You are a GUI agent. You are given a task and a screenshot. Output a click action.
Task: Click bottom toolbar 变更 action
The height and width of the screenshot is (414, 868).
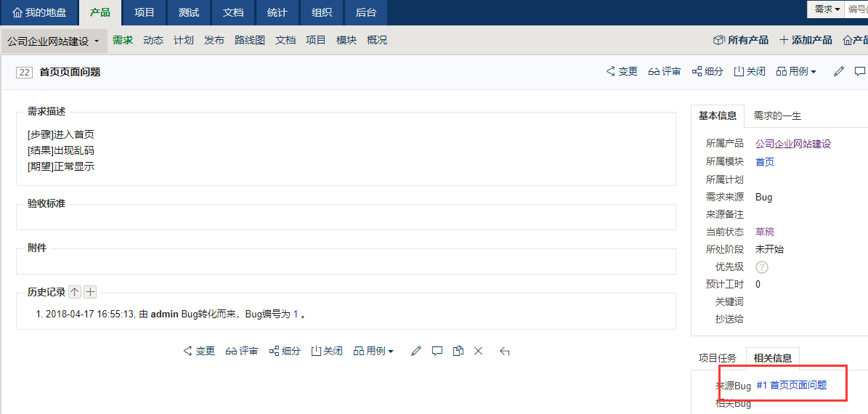199,351
